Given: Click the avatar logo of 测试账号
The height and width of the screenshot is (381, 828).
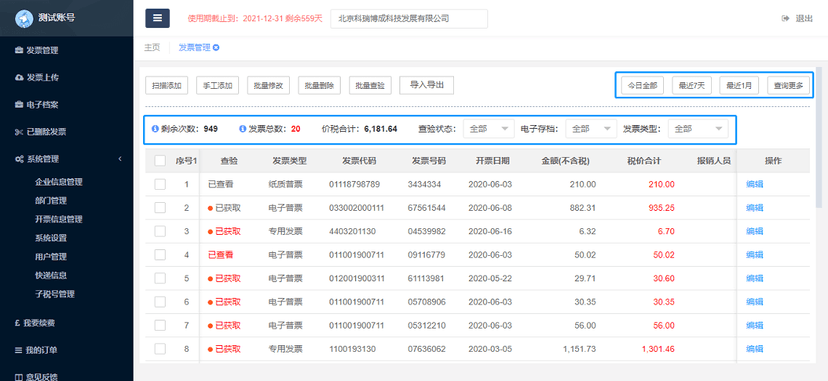Looking at the screenshot, I should tap(24, 18).
